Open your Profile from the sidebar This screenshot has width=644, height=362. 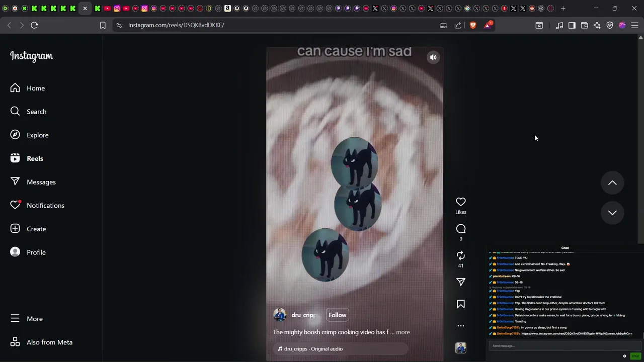[28, 252]
